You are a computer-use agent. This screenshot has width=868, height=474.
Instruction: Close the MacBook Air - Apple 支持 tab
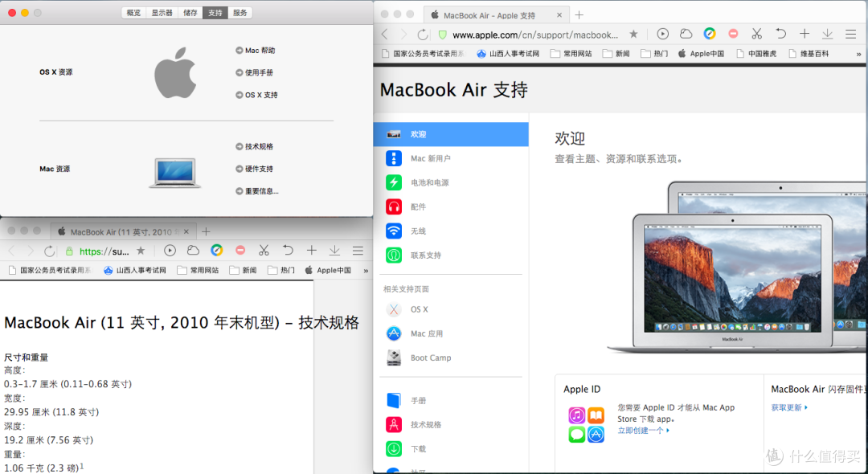coord(559,15)
